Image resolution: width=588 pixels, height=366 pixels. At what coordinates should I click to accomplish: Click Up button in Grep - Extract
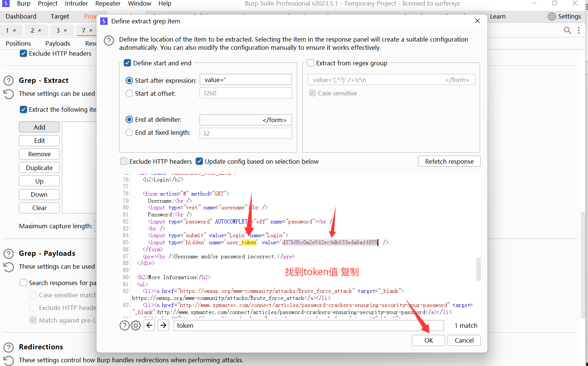pyautogui.click(x=39, y=181)
